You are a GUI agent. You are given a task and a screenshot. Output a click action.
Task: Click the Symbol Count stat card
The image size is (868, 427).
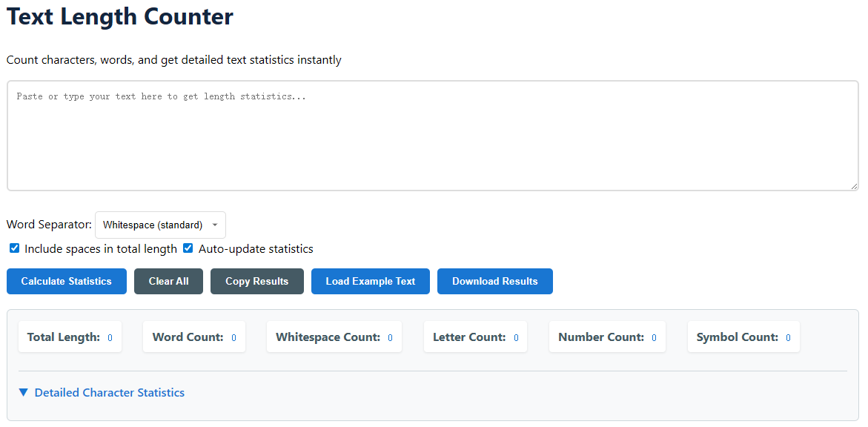743,337
